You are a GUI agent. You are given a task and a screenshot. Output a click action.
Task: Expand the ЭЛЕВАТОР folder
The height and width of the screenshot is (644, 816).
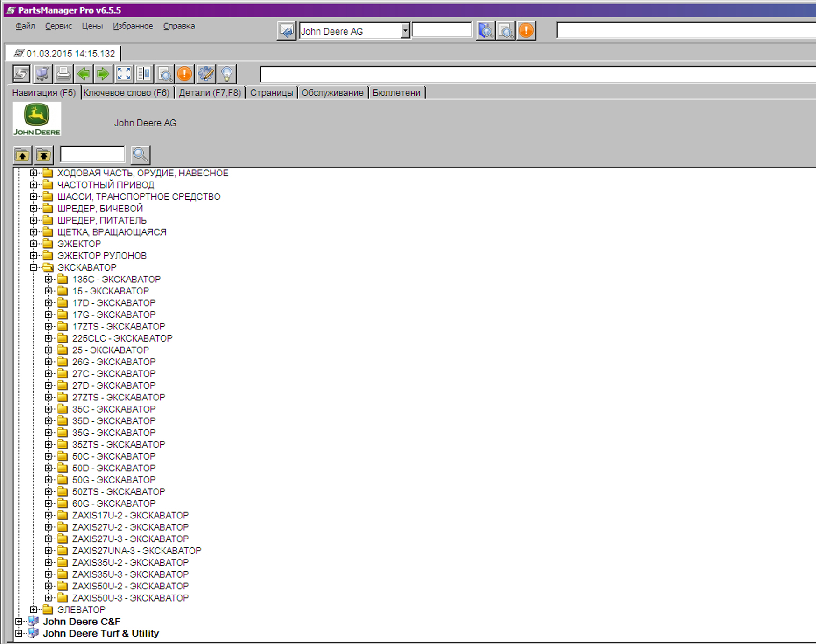pos(34,609)
